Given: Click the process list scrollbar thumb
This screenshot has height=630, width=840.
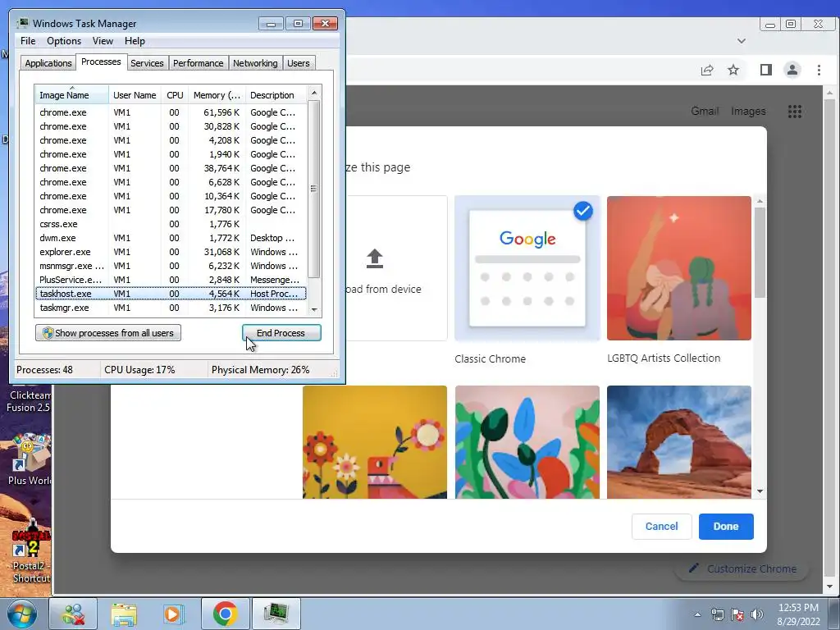Looking at the screenshot, I should (314, 189).
